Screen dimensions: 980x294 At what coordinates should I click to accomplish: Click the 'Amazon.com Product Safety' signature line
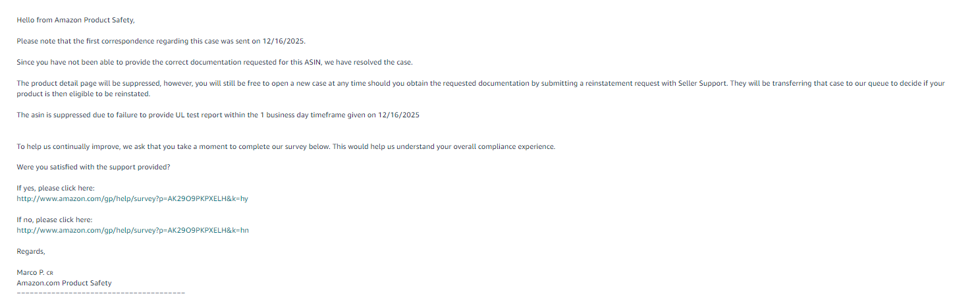pyautogui.click(x=64, y=283)
